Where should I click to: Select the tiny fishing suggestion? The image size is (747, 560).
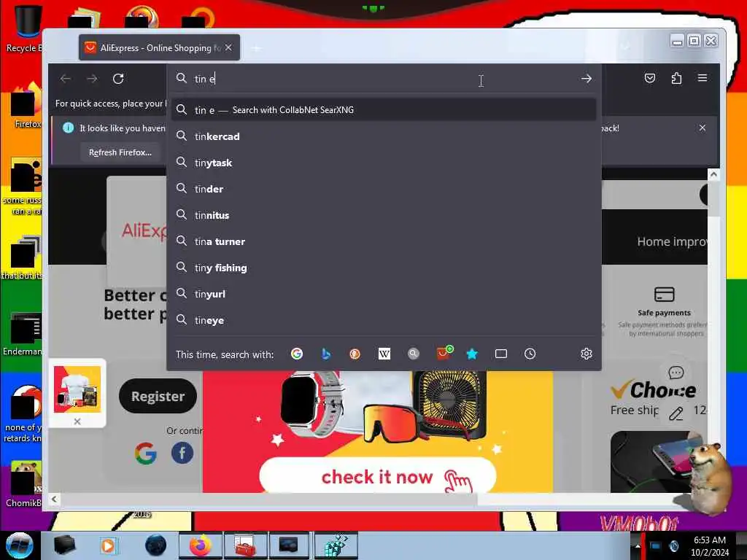tap(384, 268)
